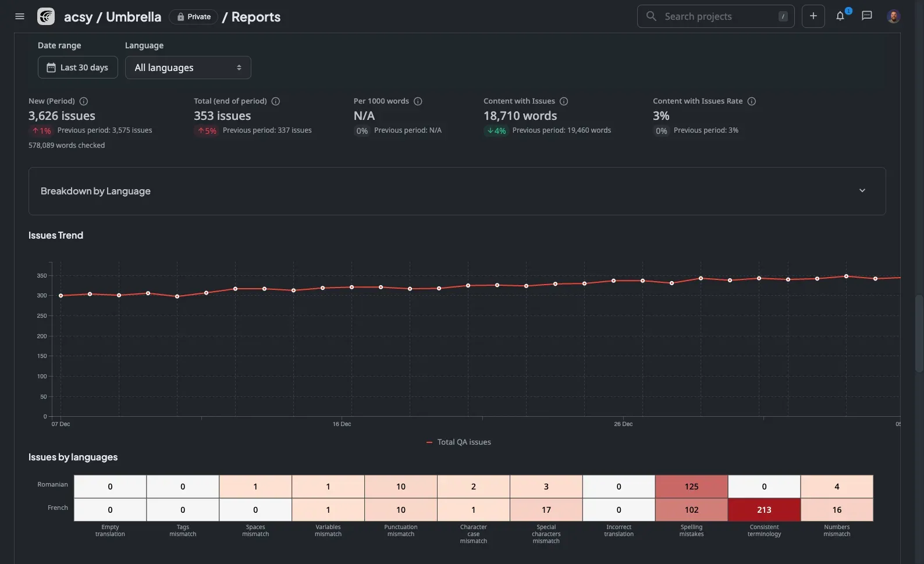This screenshot has width=924, height=564.
Task: Open the messages chat icon
Action: pyautogui.click(x=866, y=16)
